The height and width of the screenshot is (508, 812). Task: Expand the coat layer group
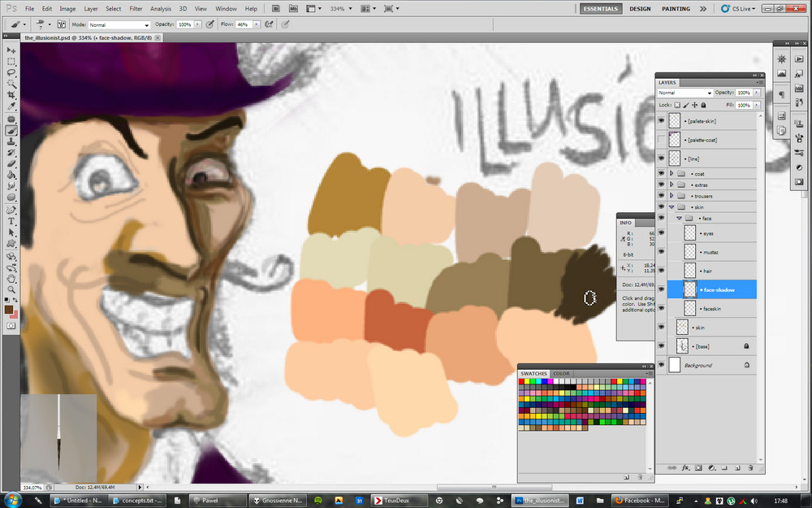pyautogui.click(x=672, y=173)
